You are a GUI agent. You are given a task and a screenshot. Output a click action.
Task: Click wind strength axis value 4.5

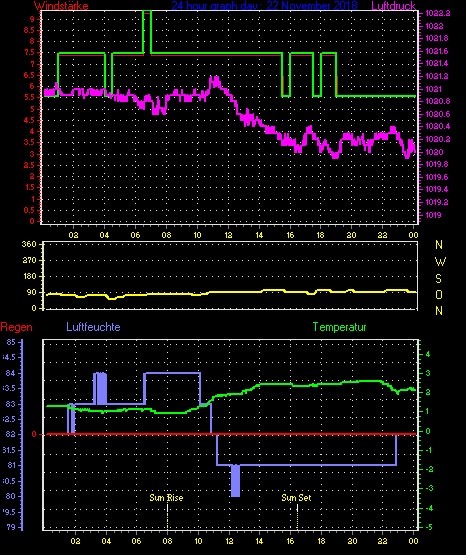click(29, 120)
